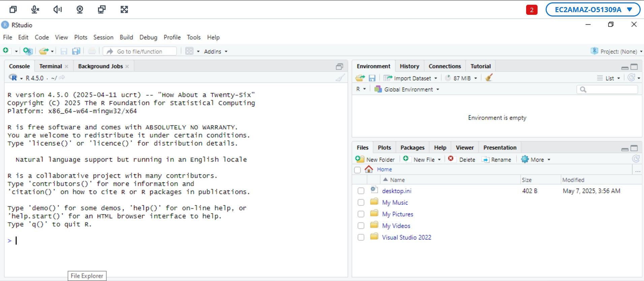Check the My Music checkbox
644x281 pixels.
(x=361, y=202)
